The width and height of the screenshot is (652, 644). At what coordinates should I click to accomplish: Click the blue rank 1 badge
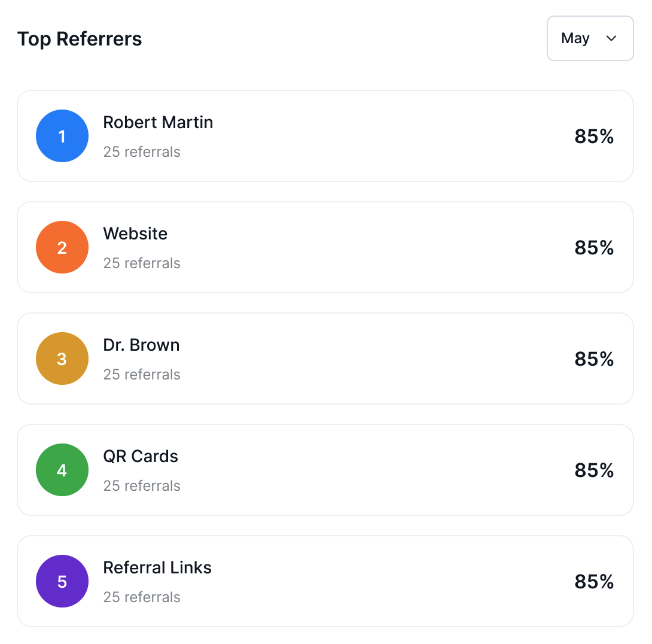click(x=62, y=136)
